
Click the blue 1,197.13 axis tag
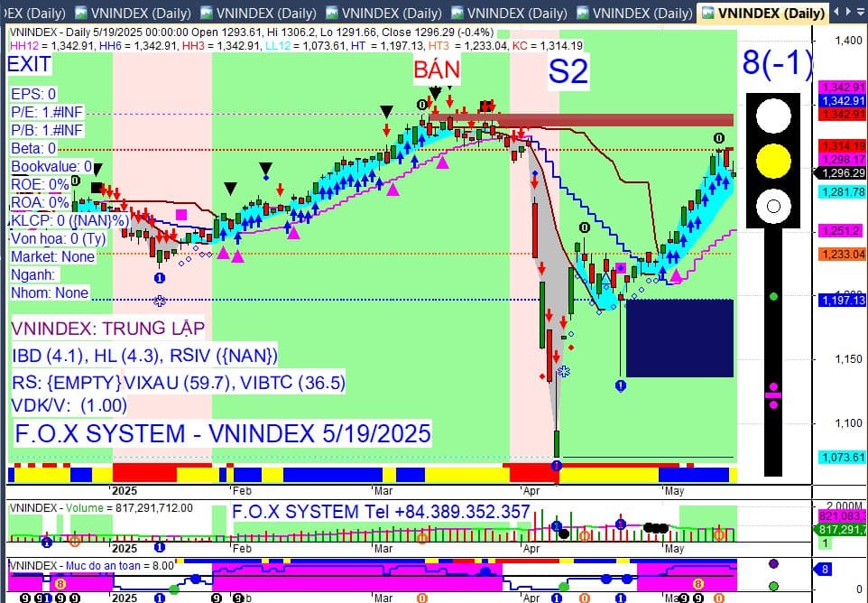[x=842, y=300]
